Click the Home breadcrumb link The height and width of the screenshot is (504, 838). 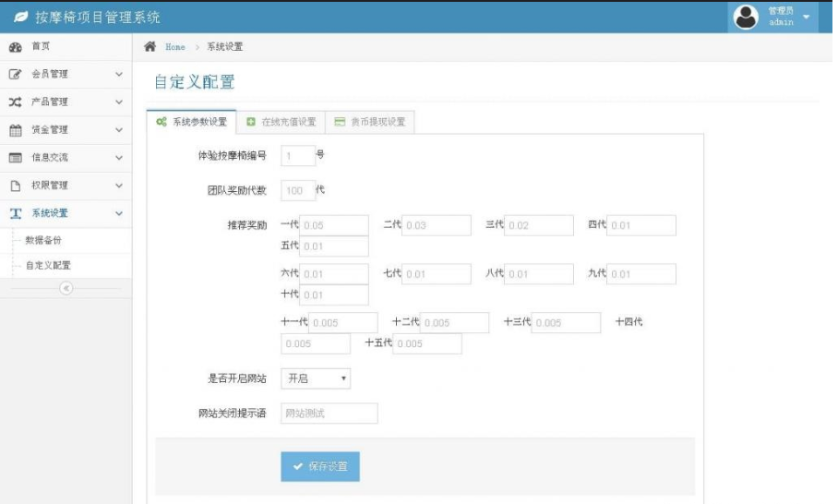tap(175, 47)
